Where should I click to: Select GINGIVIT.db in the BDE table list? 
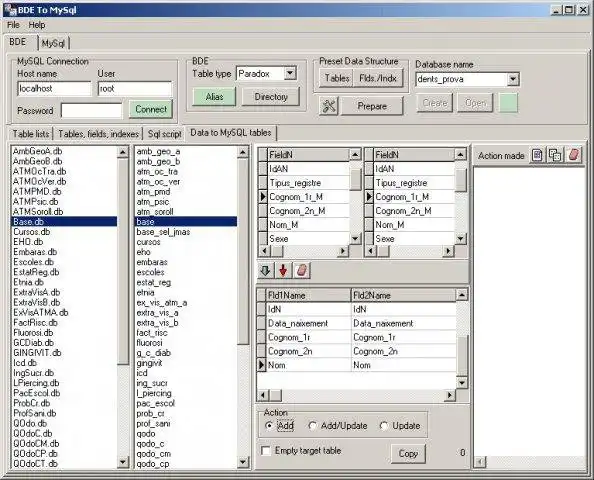click(x=64, y=353)
